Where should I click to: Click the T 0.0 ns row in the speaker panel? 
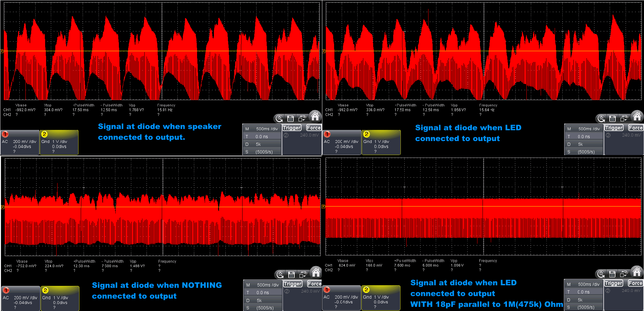[x=262, y=136]
